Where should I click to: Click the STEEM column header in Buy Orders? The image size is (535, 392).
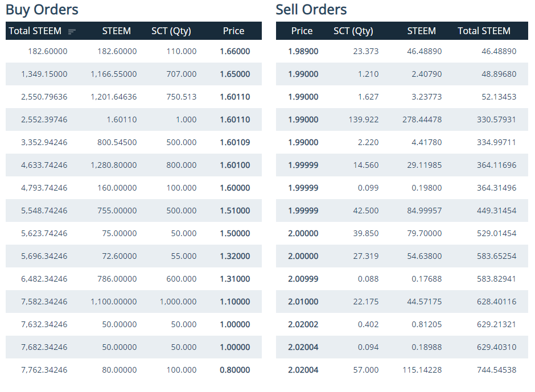tap(116, 31)
